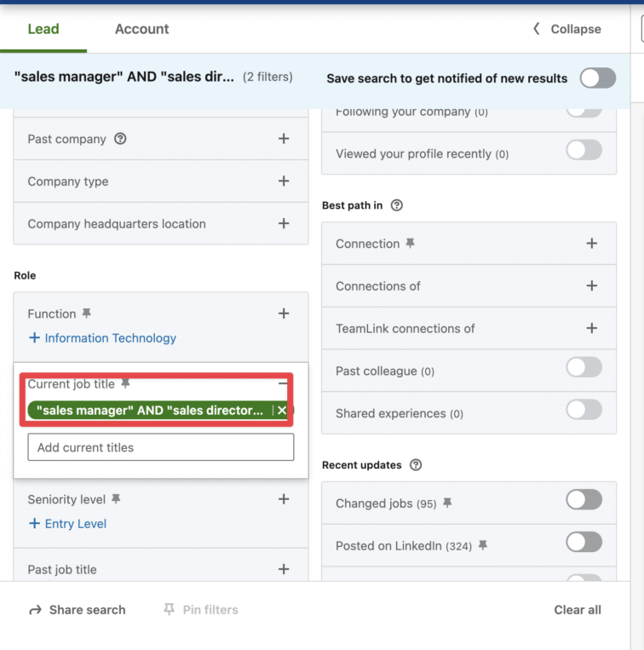
Task: Switch to the Account tab
Action: (141, 29)
